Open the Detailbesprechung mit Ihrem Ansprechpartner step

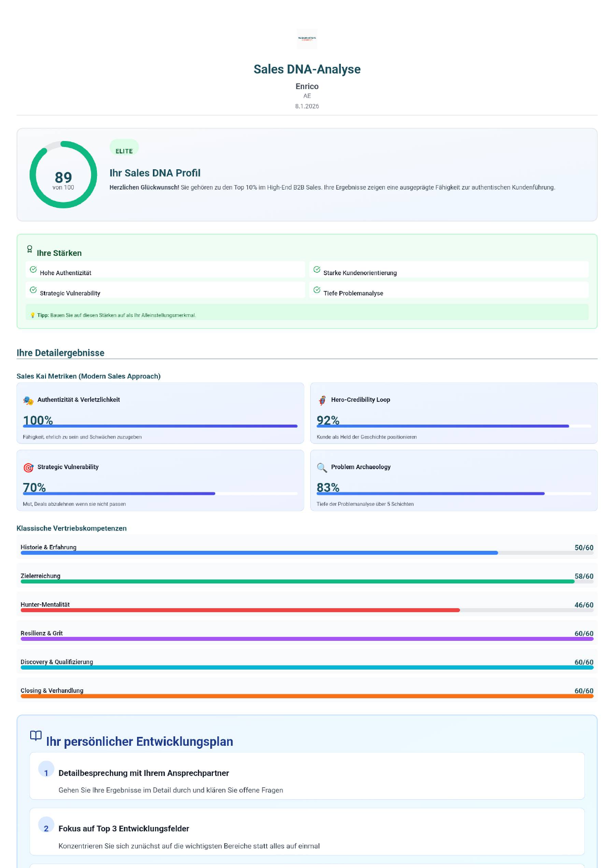143,773
